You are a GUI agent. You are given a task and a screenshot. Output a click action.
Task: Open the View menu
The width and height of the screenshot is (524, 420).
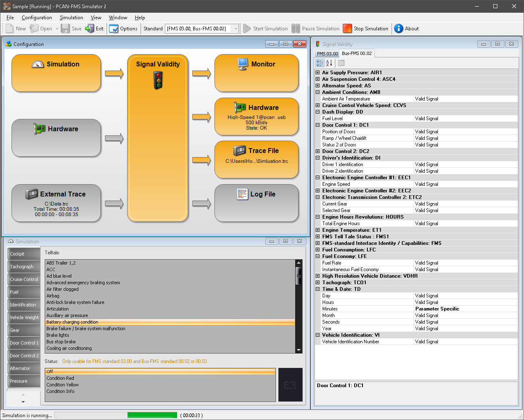tap(96, 18)
